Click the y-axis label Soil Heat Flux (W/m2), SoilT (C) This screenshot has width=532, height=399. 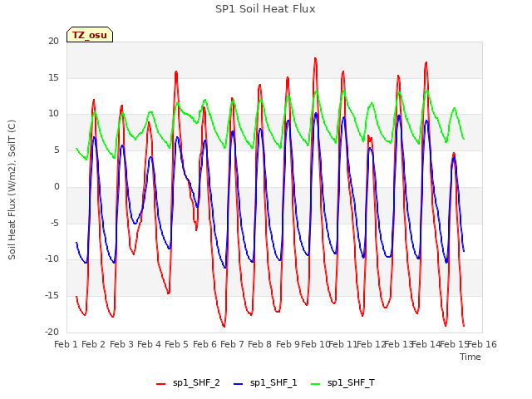[x=12, y=190]
